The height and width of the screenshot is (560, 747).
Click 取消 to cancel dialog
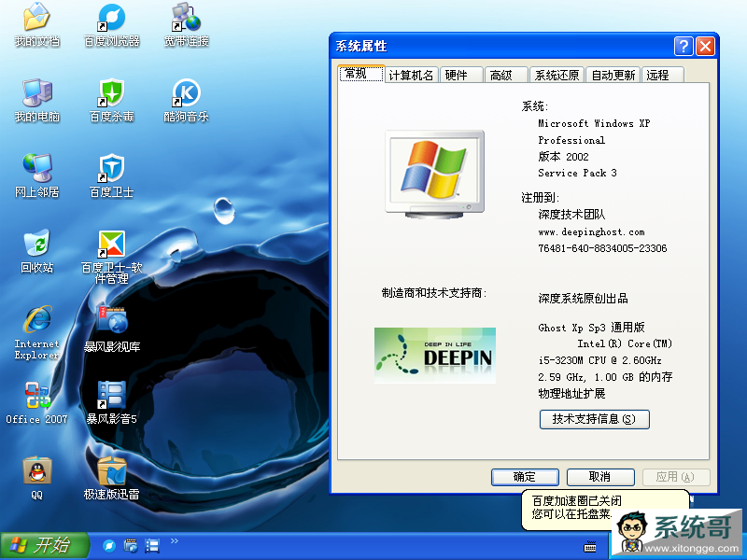coord(600,477)
